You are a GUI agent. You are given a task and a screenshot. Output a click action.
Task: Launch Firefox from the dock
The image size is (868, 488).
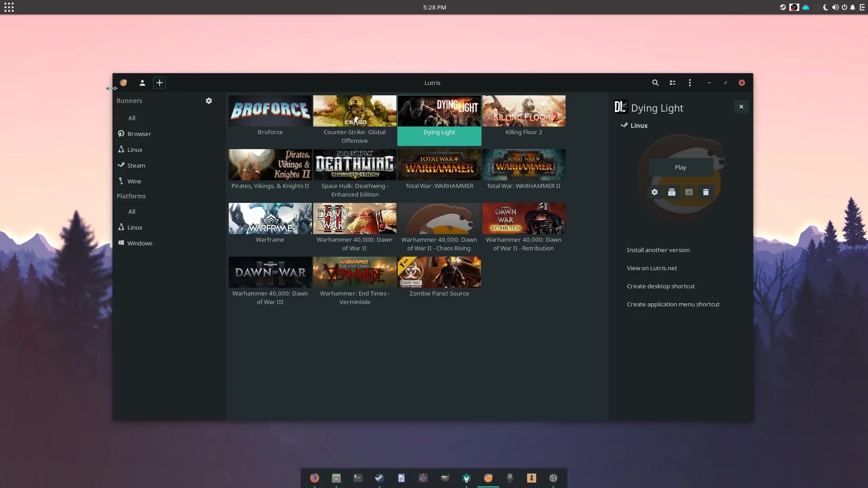315,478
